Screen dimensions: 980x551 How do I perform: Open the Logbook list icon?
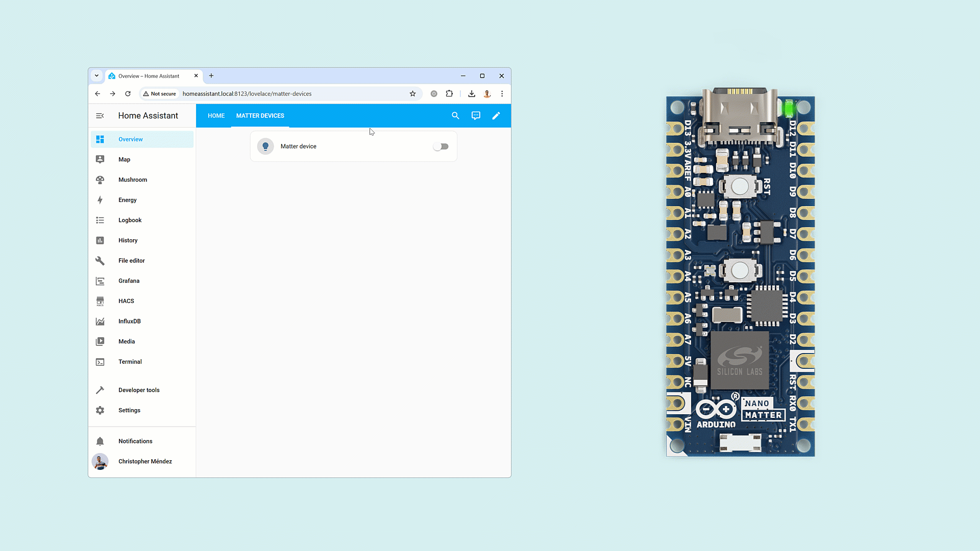pos(100,220)
